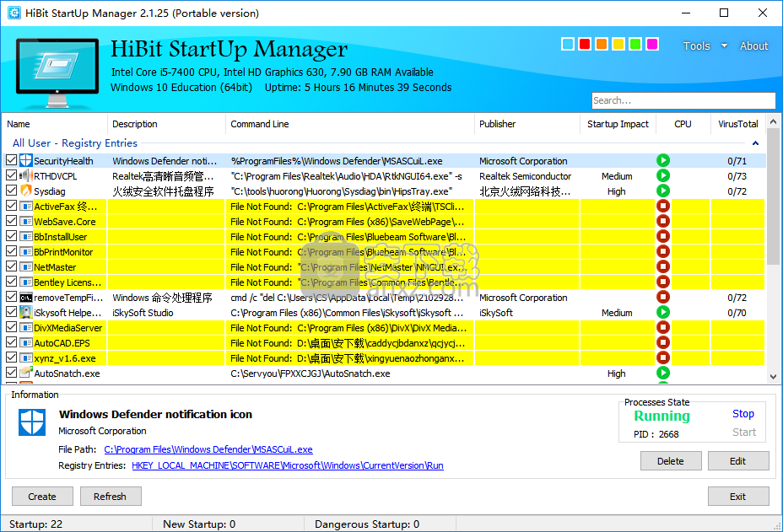Select the red theme color swatch
783x532 pixels.
[585, 44]
